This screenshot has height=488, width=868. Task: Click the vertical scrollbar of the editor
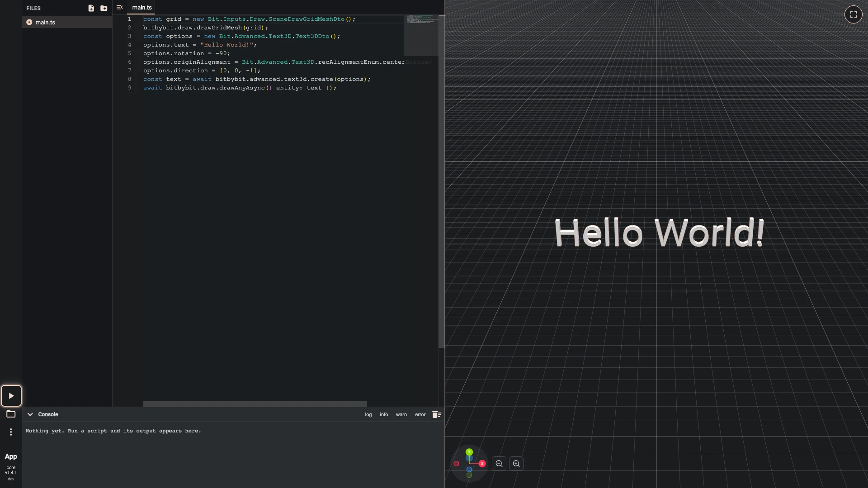[441, 181]
